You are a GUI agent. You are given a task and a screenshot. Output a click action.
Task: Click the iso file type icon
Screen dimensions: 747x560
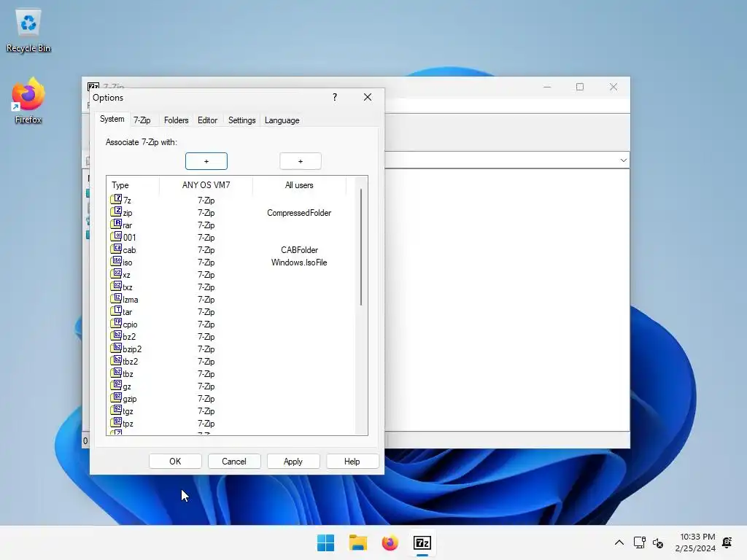pos(116,261)
